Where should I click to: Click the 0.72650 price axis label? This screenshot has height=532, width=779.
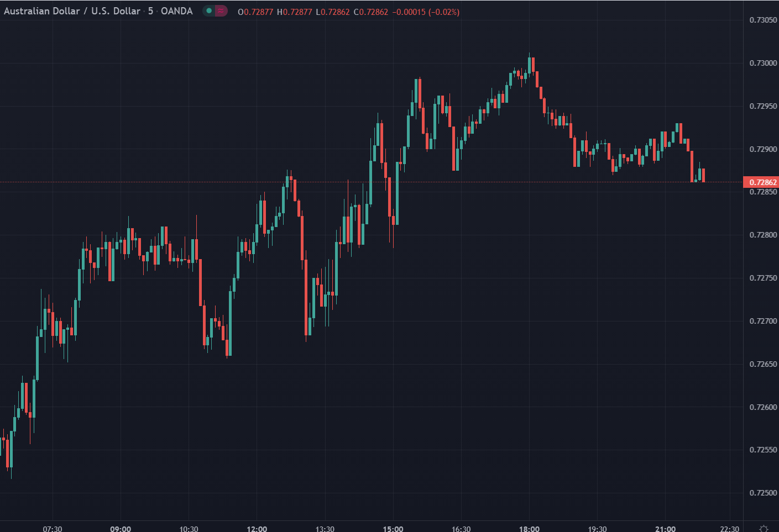pos(763,364)
